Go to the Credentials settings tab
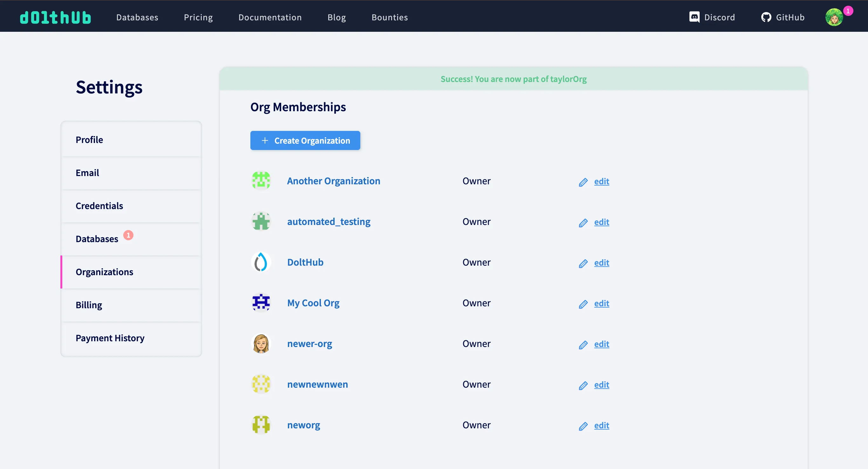 click(x=99, y=206)
